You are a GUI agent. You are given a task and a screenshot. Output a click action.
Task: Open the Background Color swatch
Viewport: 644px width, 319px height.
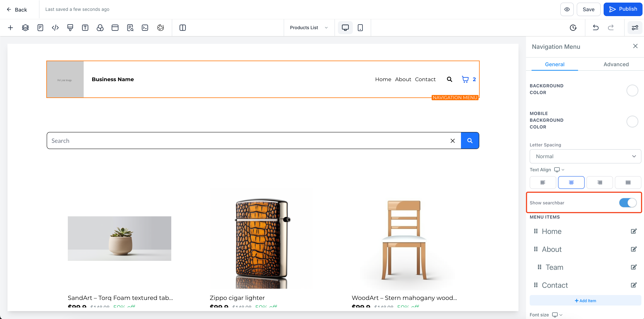[x=632, y=90]
